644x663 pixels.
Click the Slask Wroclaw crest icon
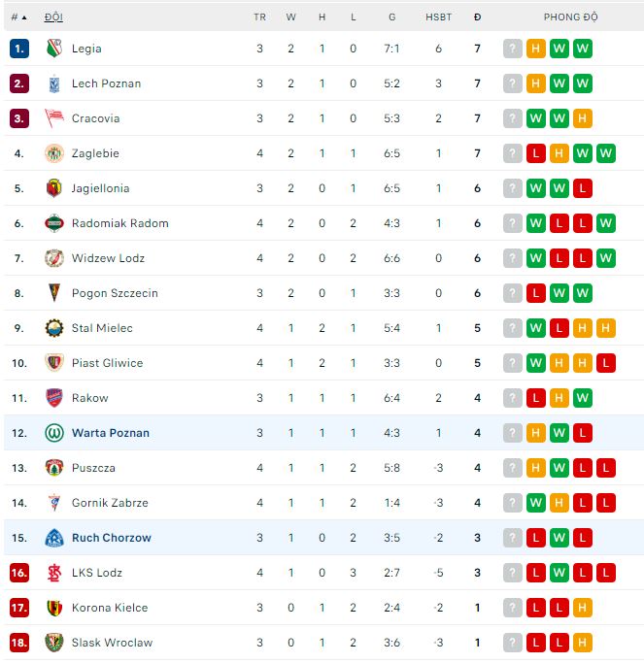54,643
